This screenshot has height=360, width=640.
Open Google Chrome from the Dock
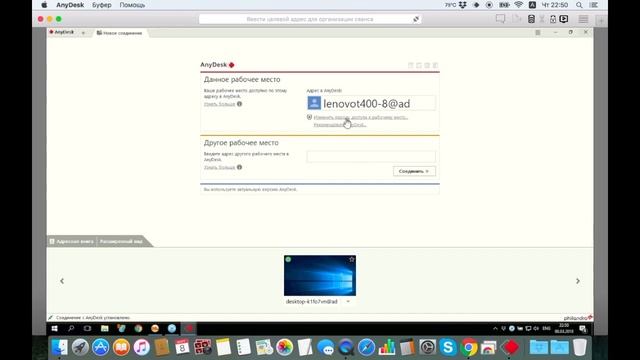point(469,347)
